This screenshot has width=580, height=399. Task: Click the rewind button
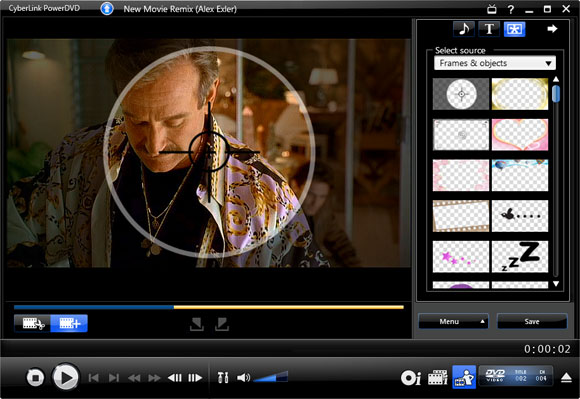pos(134,378)
